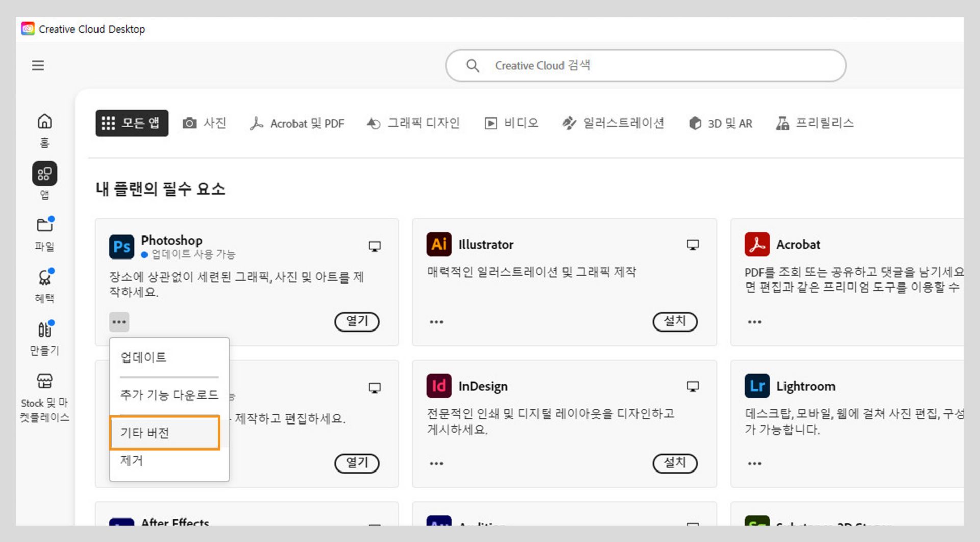Choose 기타 버전 from the menu
The width and height of the screenshot is (980, 542).
click(165, 433)
